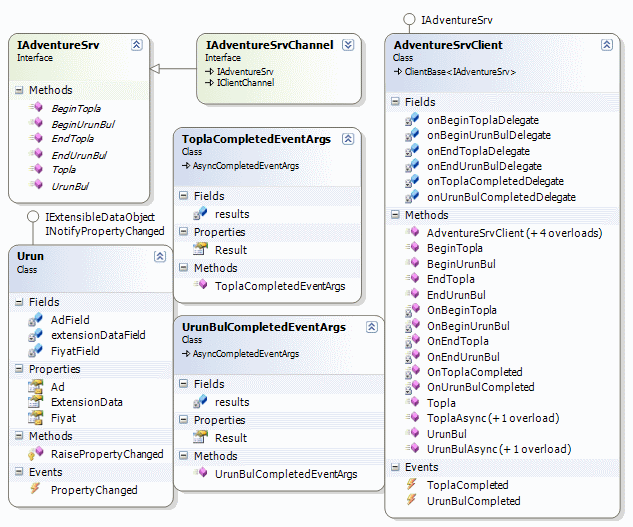
Task: Expand the IAdventureSrvChannel interface box
Action: (x=347, y=44)
